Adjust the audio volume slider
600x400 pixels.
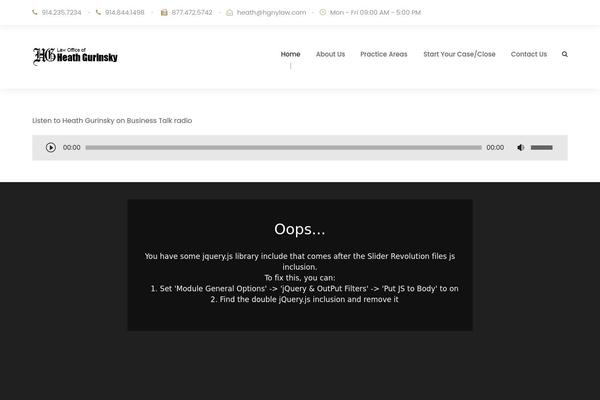[x=541, y=147]
